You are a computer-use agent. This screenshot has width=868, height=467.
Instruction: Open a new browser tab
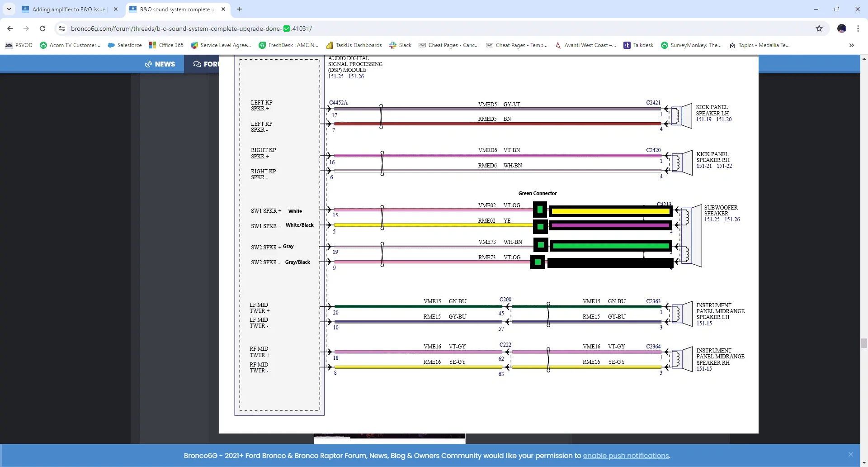[240, 9]
